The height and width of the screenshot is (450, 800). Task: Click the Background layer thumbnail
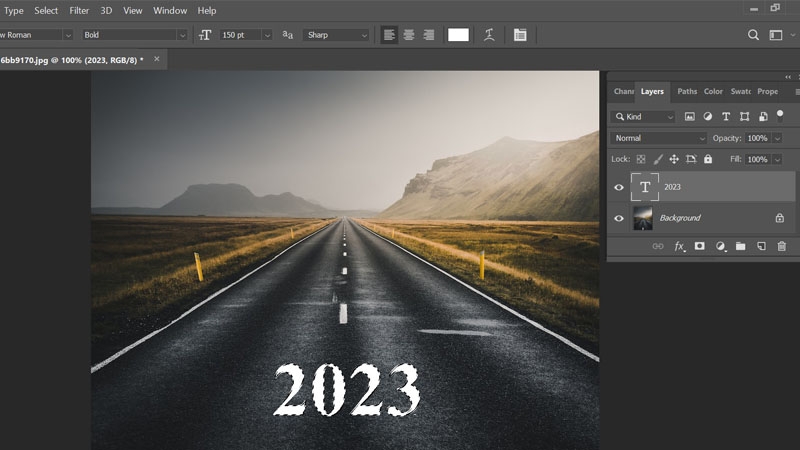click(643, 218)
